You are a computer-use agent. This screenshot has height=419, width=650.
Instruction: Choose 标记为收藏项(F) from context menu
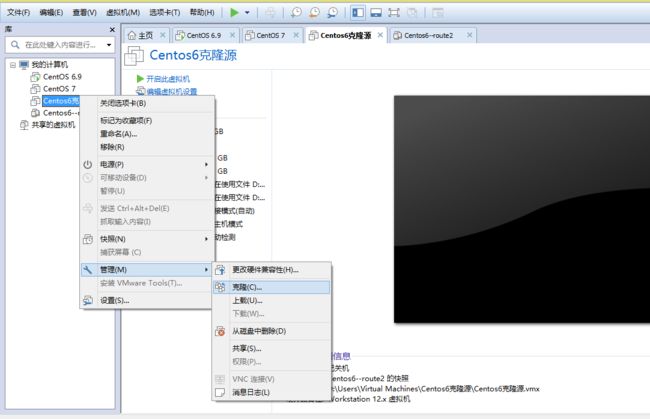pos(147,121)
